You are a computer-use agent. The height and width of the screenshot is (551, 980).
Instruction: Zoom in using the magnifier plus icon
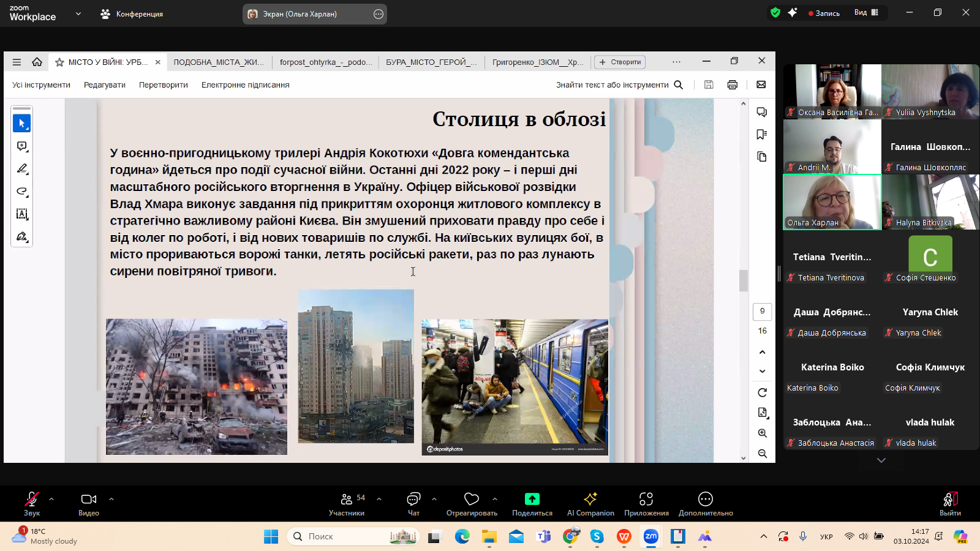[x=762, y=433]
